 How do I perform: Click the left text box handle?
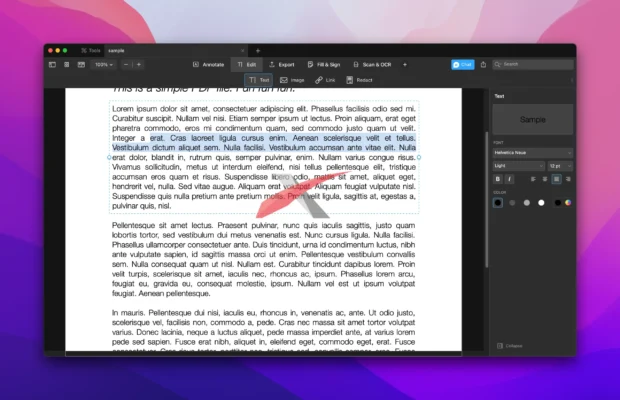coord(109,157)
